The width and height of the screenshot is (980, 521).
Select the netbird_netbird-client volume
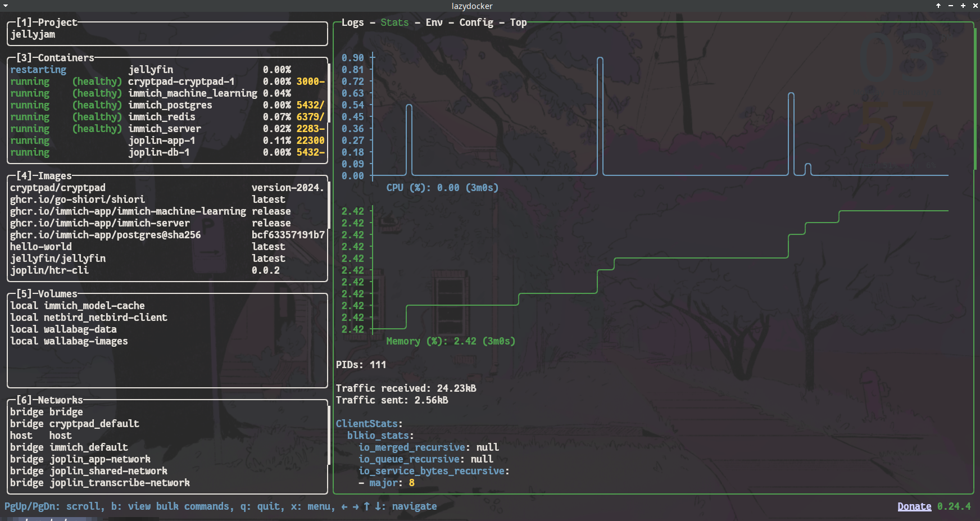pos(167,318)
